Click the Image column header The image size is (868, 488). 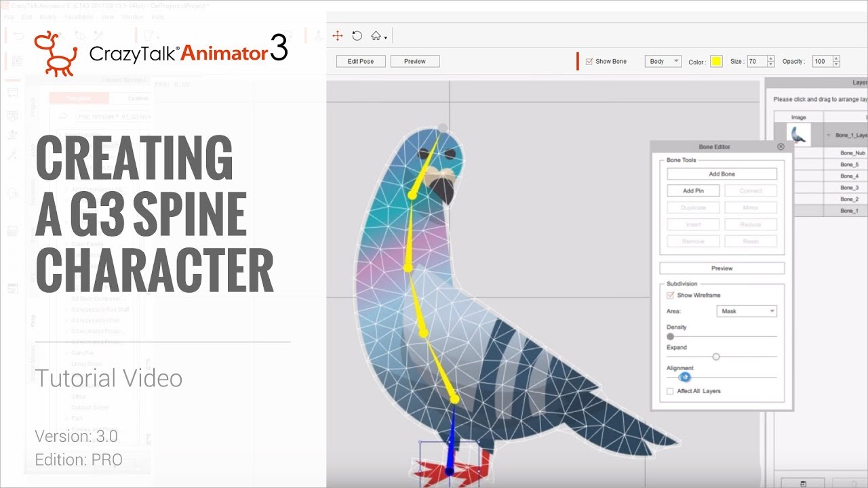799,117
